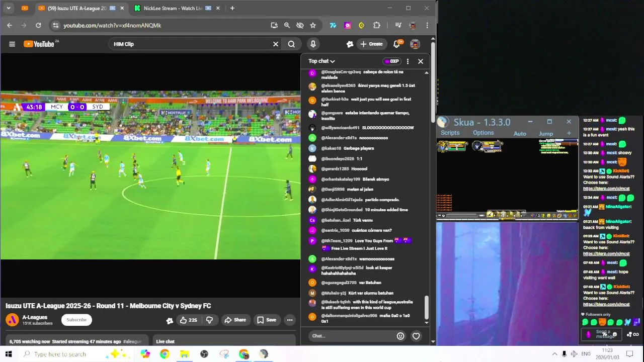Start voice search with microphone
This screenshot has height=362, width=644.
pyautogui.click(x=313, y=44)
